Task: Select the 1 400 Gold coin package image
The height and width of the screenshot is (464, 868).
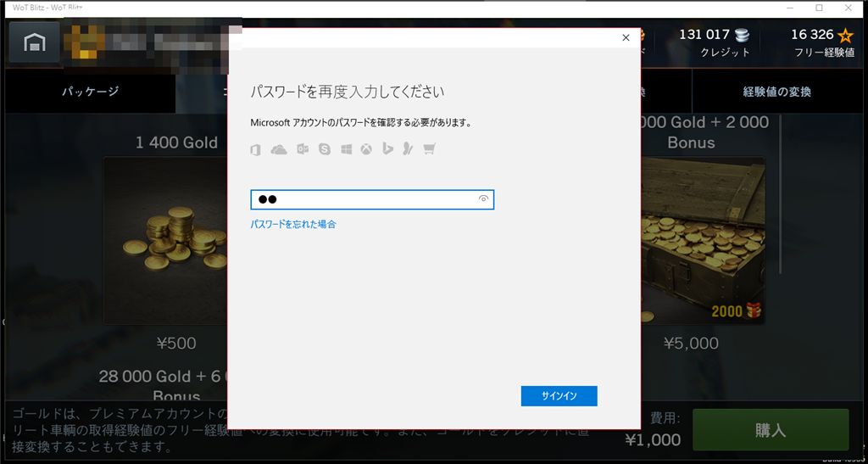Action: tap(165, 240)
